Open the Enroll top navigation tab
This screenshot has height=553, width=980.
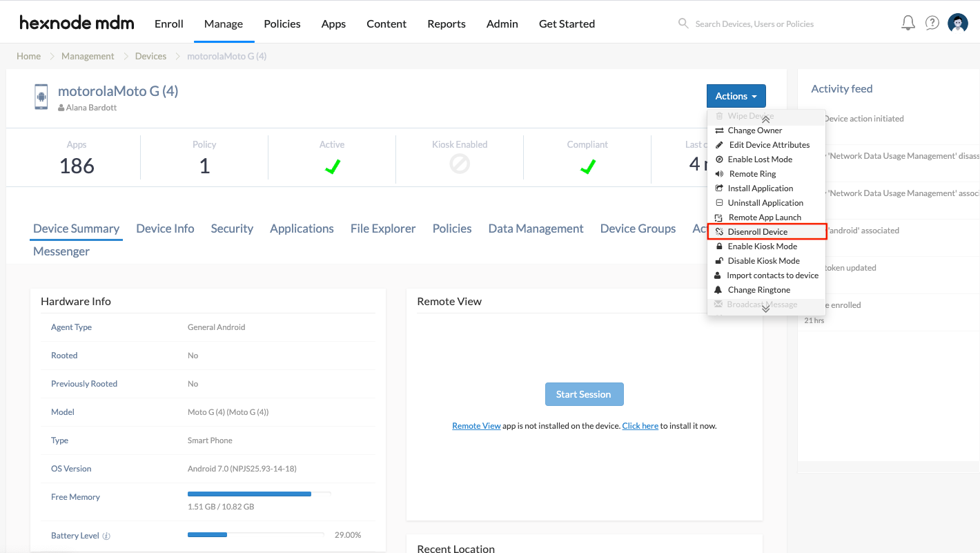point(169,23)
